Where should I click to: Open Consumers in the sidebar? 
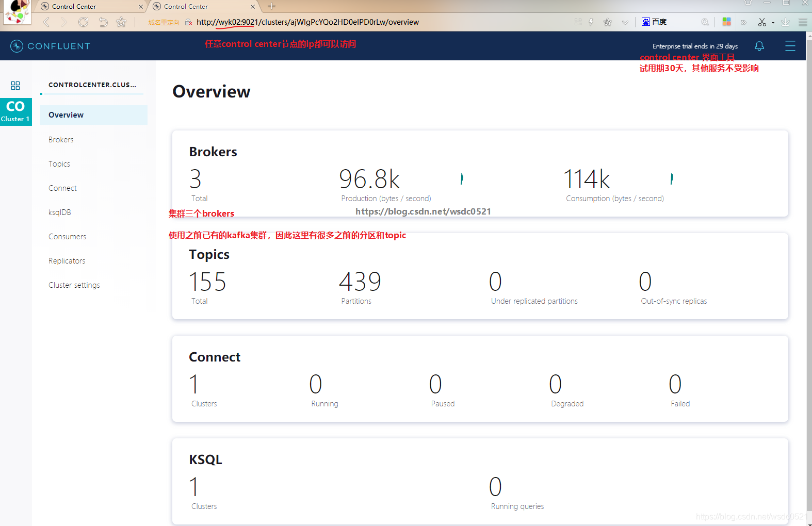coord(67,237)
